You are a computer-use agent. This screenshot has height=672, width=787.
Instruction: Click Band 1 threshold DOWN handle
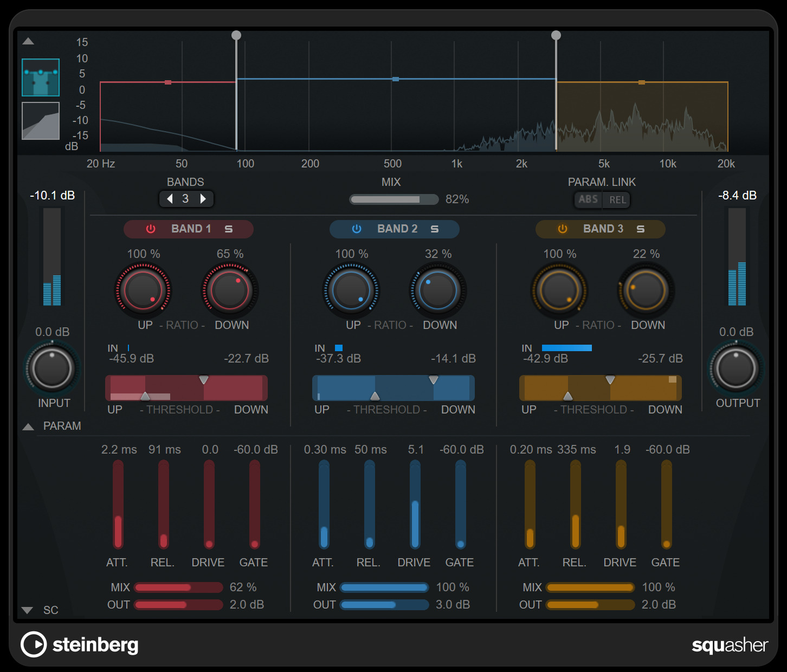click(x=203, y=380)
